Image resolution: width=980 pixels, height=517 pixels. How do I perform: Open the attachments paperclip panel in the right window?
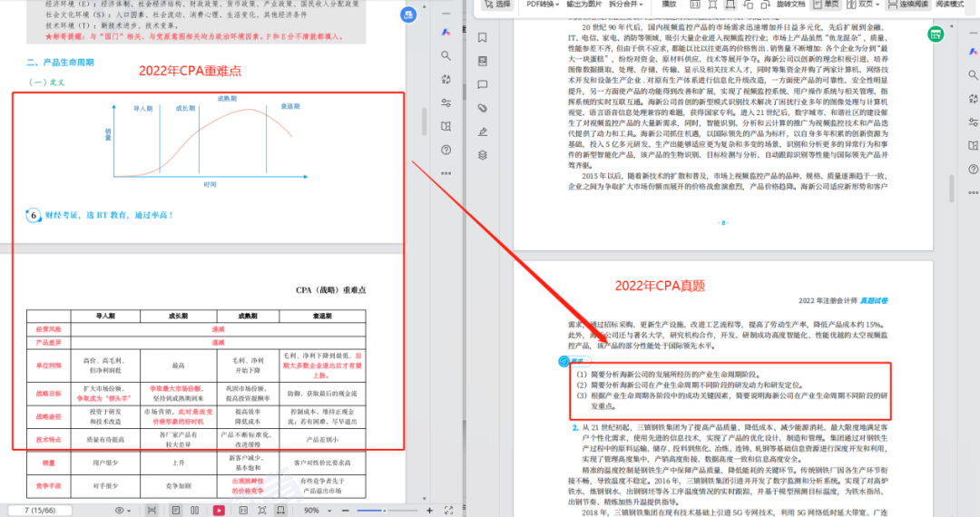(x=483, y=108)
